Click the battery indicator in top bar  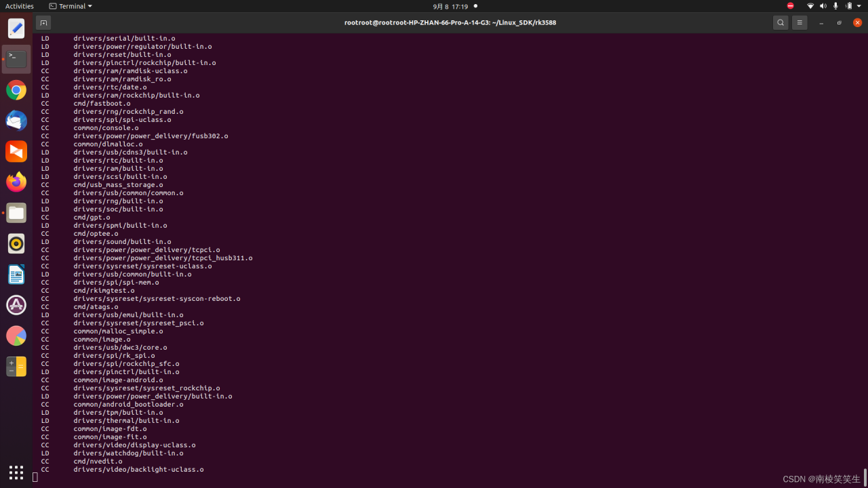(x=848, y=6)
